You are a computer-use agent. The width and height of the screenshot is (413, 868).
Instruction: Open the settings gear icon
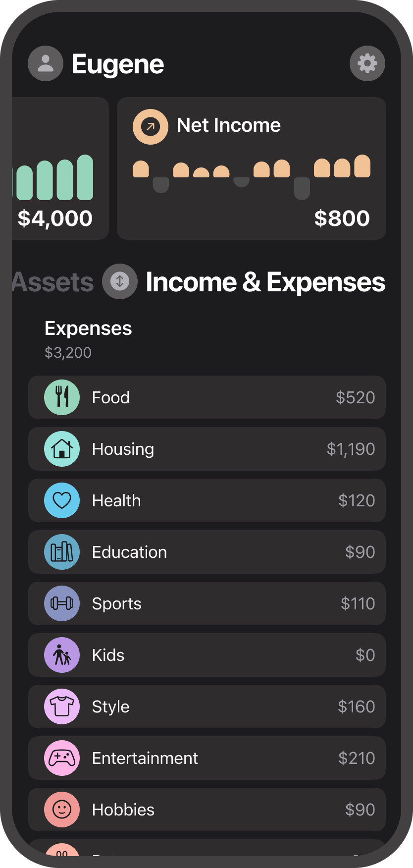pyautogui.click(x=367, y=63)
